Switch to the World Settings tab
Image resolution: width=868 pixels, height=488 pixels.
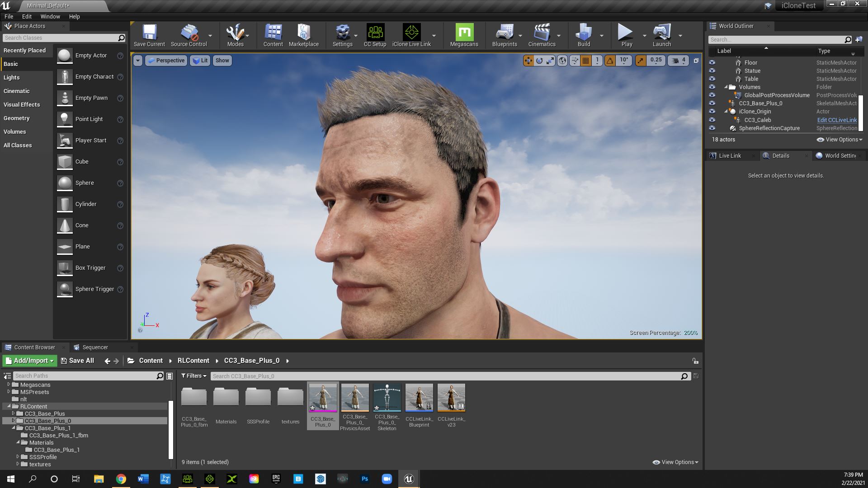pyautogui.click(x=840, y=156)
